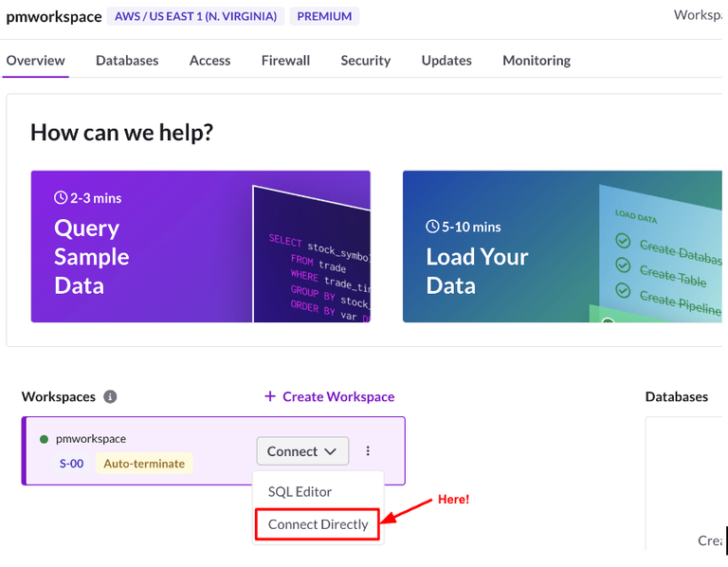Click the clock icon on Load Your Data
Viewport: 728px width, 567px height.
coord(432,227)
